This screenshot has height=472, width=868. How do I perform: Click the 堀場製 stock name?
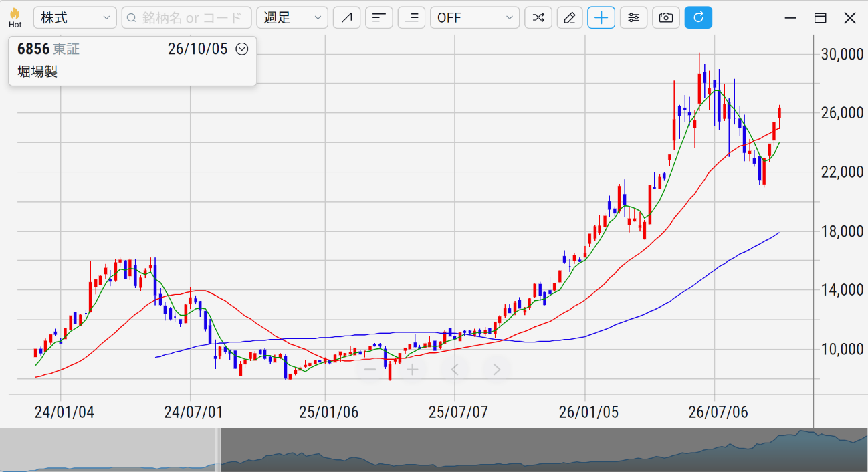[x=37, y=72]
